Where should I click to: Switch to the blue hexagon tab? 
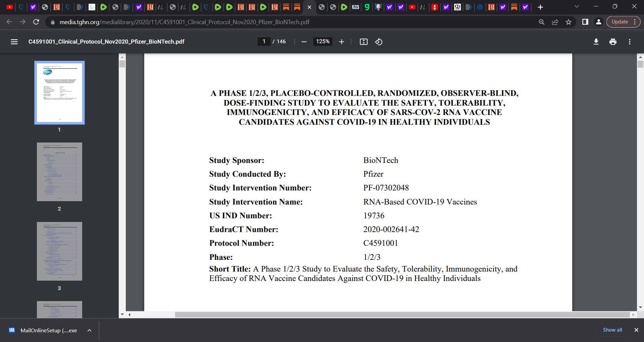(x=480, y=7)
